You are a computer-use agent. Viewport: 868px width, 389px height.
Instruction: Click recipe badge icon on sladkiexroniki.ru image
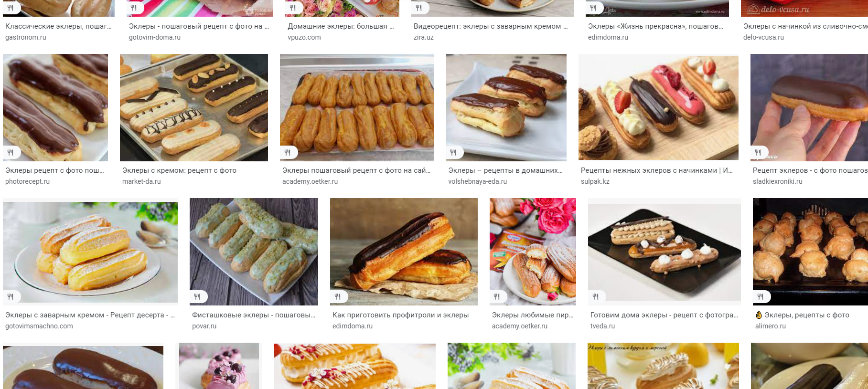pyautogui.click(x=758, y=153)
